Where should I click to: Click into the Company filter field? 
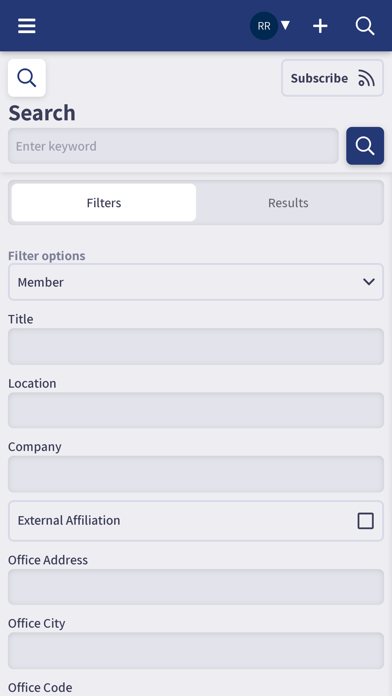point(196,474)
